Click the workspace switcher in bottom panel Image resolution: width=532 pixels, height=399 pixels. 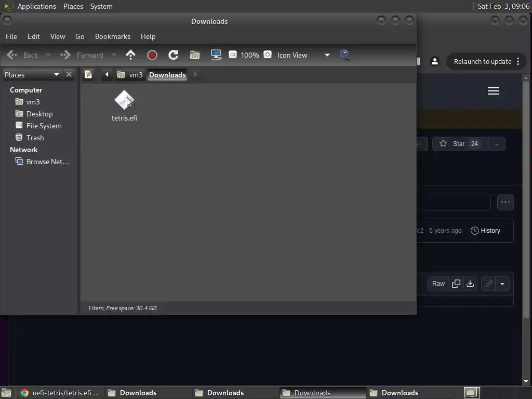pos(472,393)
